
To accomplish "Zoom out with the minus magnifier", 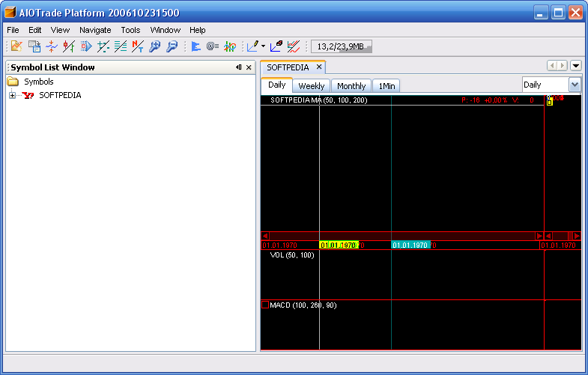I will 172,46.
